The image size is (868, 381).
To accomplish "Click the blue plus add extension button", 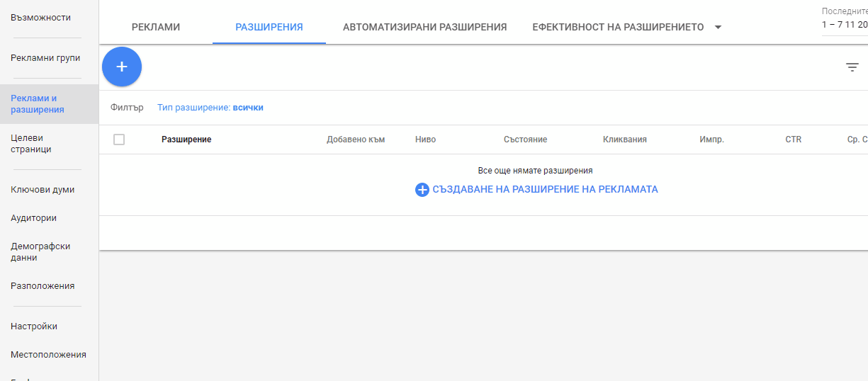I will pos(122,67).
